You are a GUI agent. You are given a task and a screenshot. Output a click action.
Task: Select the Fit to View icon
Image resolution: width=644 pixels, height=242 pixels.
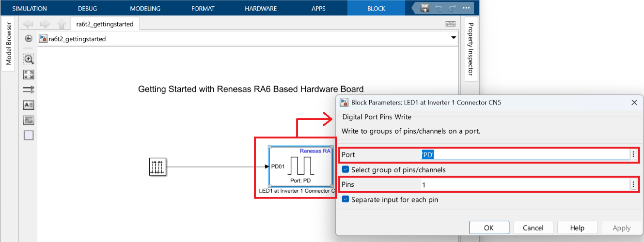[29, 75]
